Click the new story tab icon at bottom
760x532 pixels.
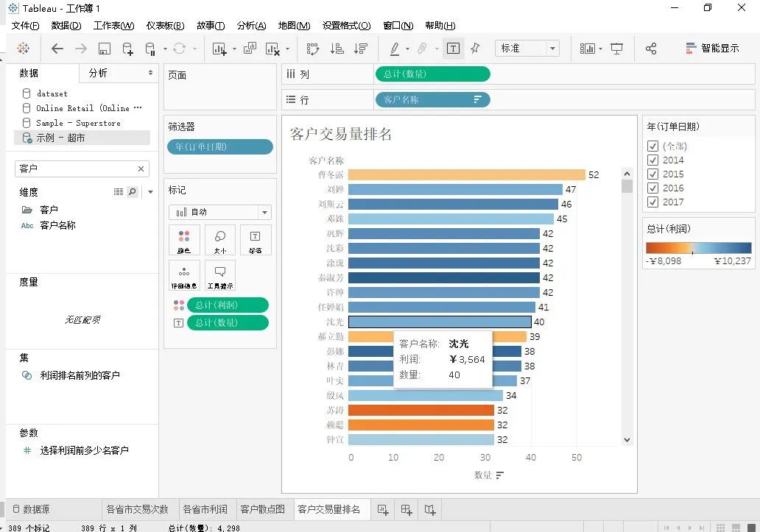[430, 510]
